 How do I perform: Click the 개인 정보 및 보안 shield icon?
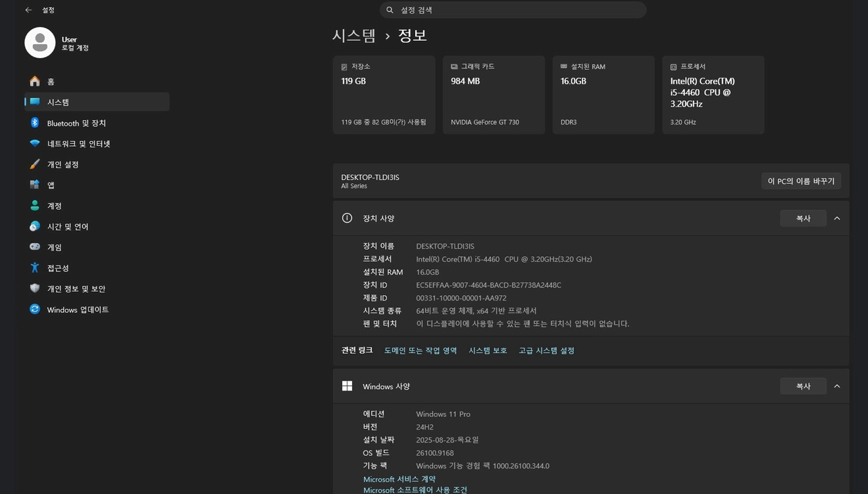pos(35,288)
